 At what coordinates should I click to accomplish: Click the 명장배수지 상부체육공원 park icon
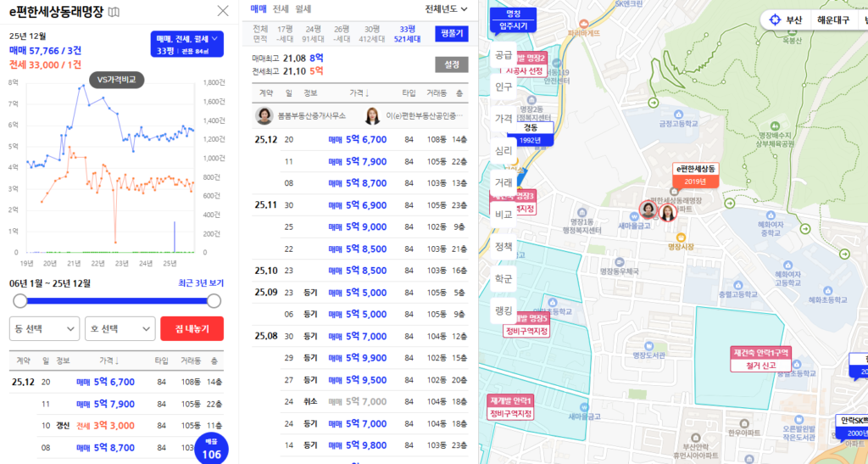coord(775,126)
